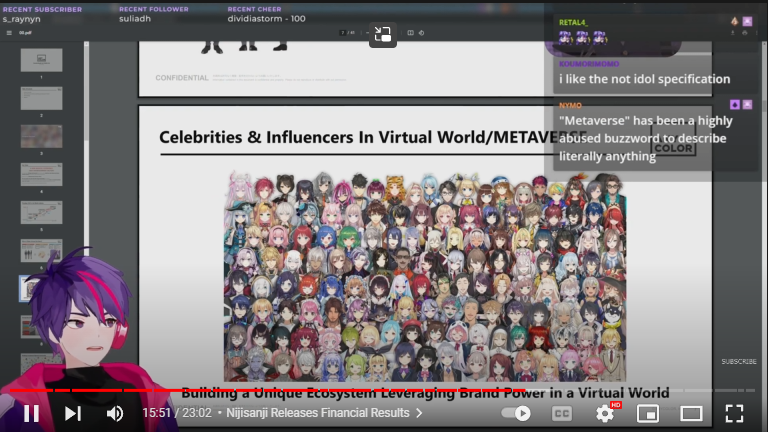
Task: Open the PDF sidebar hamburger menu
Action: [x=9, y=33]
